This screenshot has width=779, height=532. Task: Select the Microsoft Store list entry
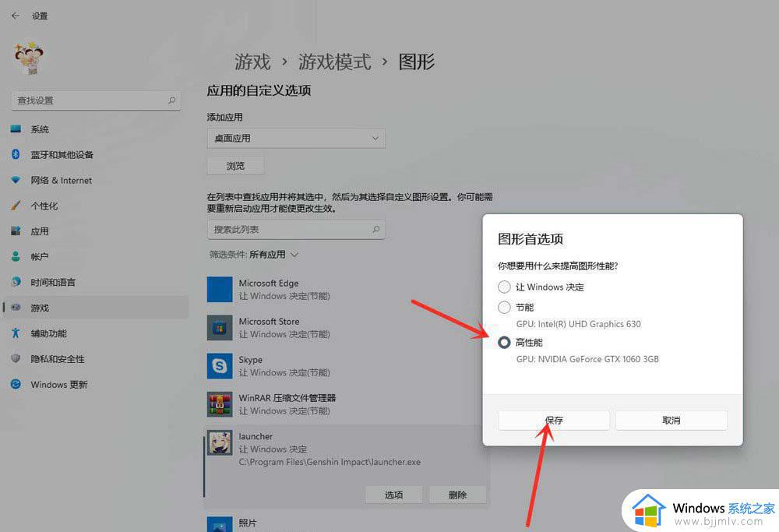click(x=345, y=328)
